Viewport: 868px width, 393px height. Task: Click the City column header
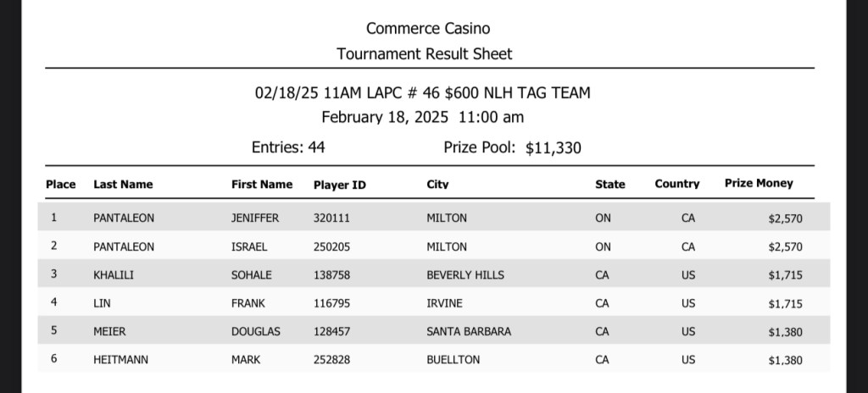[437, 184]
